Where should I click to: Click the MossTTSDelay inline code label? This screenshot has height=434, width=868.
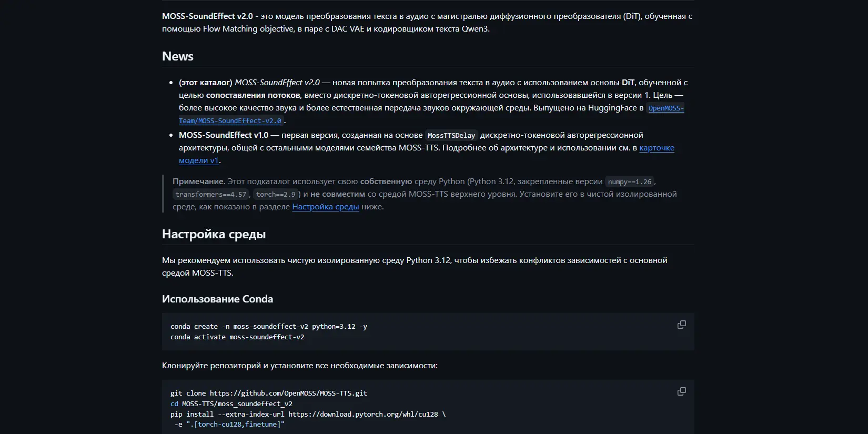(x=451, y=135)
